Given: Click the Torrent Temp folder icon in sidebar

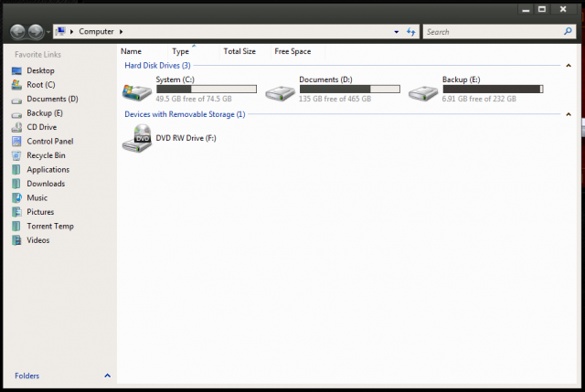Looking at the screenshot, I should [16, 227].
